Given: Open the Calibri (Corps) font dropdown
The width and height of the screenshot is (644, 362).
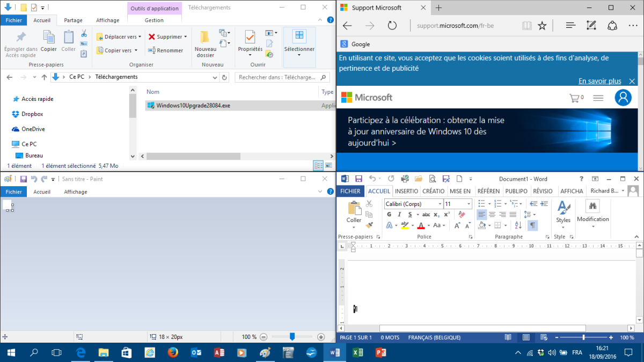Looking at the screenshot, I should coord(440,204).
